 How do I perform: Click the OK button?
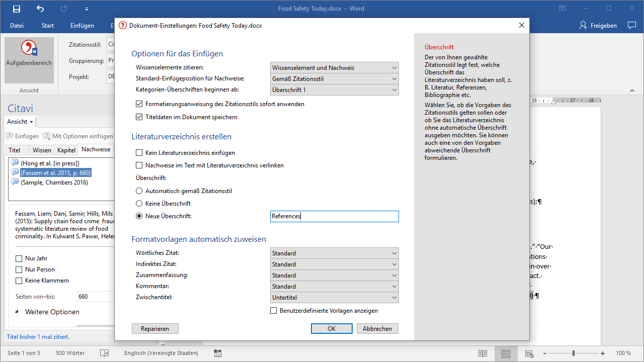coord(332,329)
